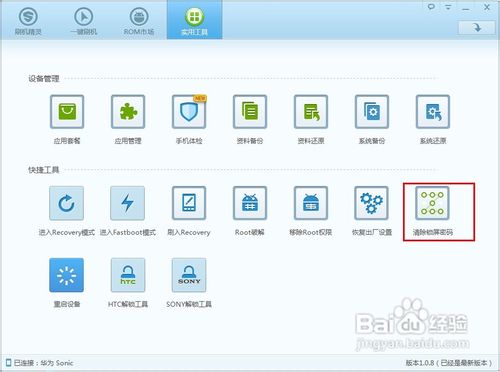The width and height of the screenshot is (500, 372).
Task: Launch the 手机体检 shield icon
Action: point(189,112)
